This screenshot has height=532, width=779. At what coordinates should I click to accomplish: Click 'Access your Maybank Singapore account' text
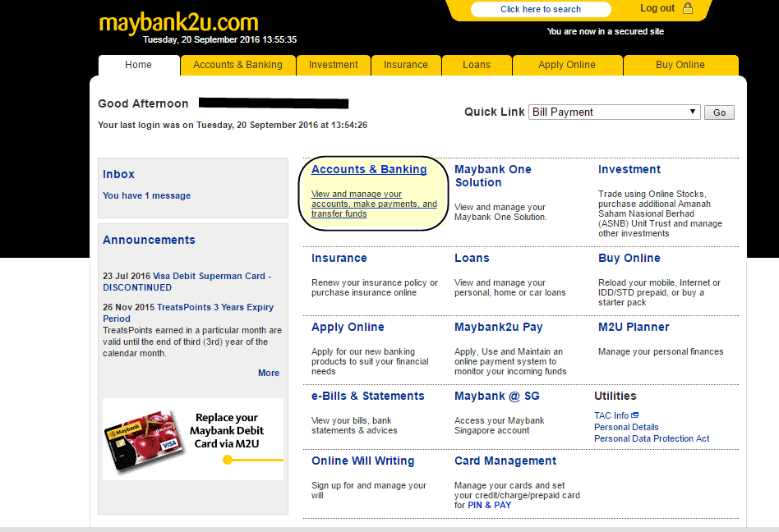(x=500, y=425)
